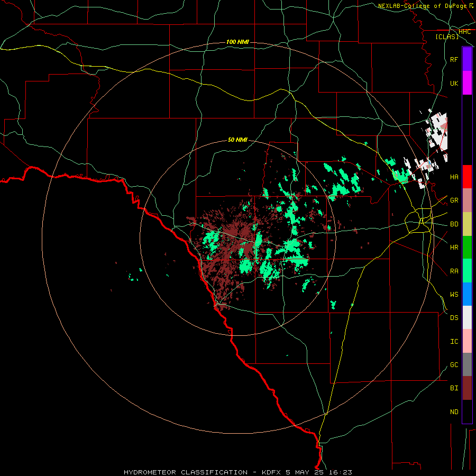Click the DS legend label

pos(454,317)
